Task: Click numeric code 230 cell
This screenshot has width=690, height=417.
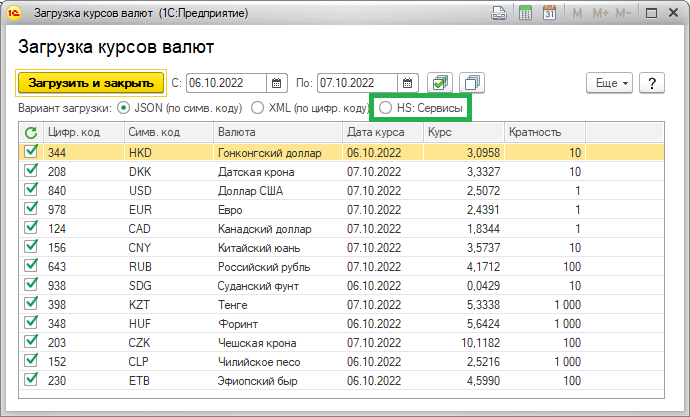Action: [x=84, y=380]
